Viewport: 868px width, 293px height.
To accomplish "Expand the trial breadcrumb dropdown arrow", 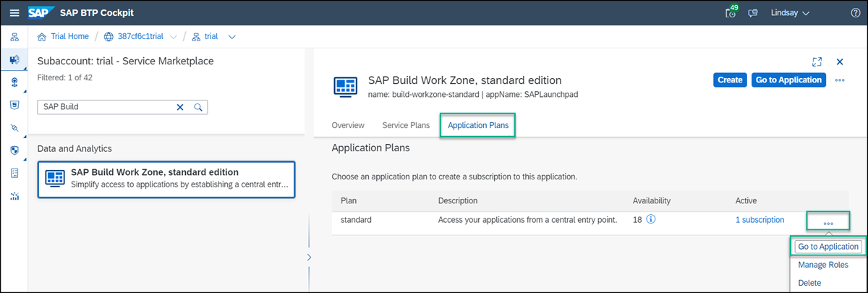I will coord(231,37).
